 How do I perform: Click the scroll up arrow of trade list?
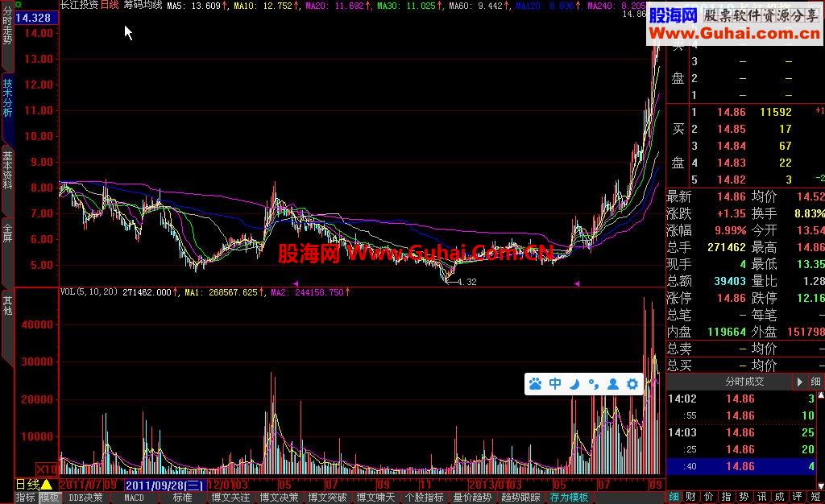click(821, 395)
